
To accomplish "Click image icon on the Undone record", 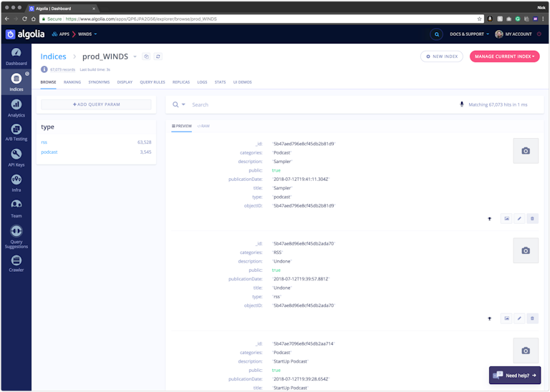I will point(506,318).
